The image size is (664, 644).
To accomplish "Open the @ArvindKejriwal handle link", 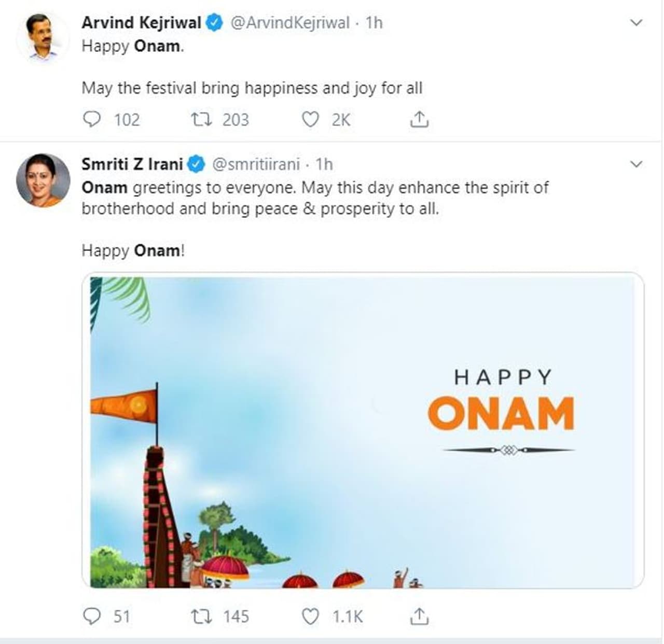I will coord(289,23).
